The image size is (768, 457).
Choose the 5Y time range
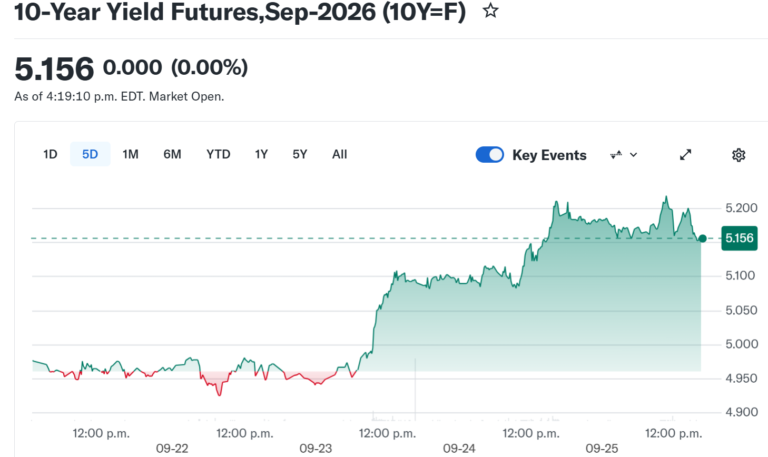pyautogui.click(x=299, y=154)
